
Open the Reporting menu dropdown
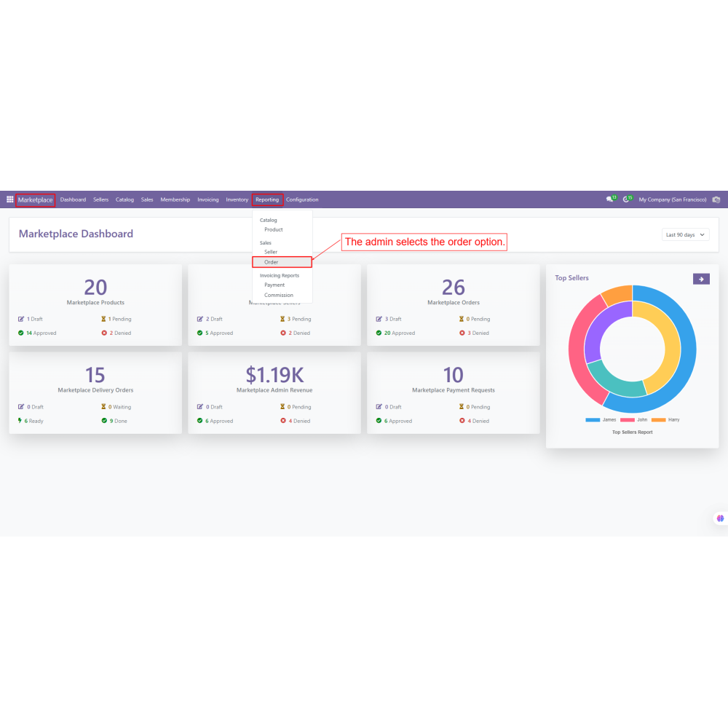[267, 199]
